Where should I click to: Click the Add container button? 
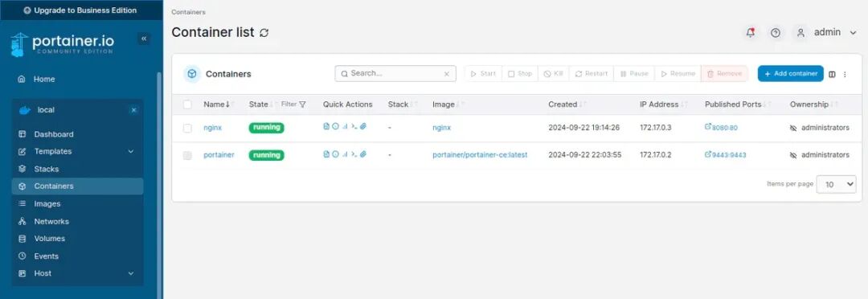click(x=791, y=74)
